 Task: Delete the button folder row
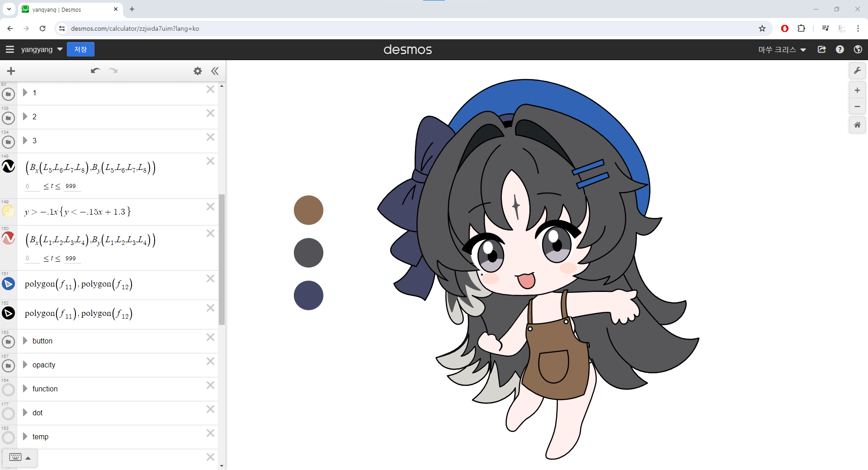210,337
